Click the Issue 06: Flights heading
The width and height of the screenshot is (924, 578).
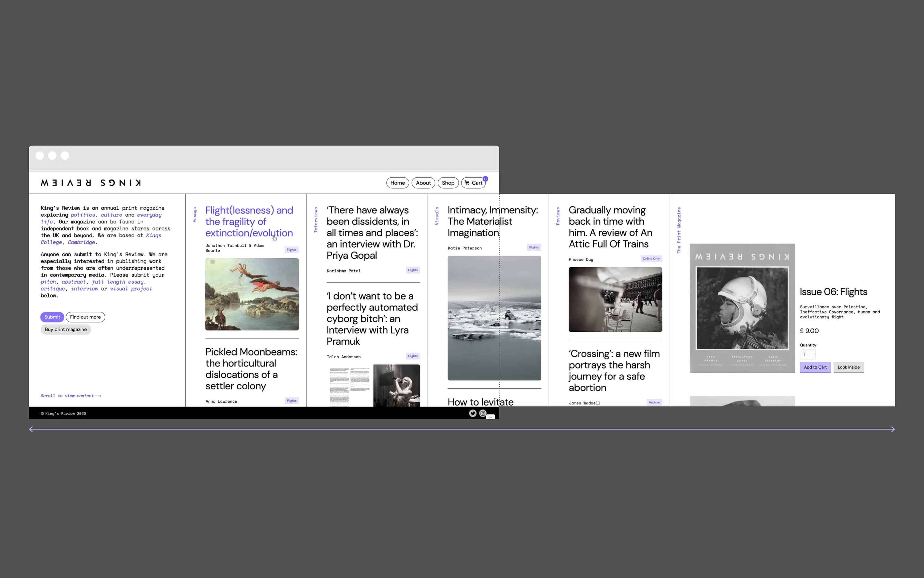(833, 292)
